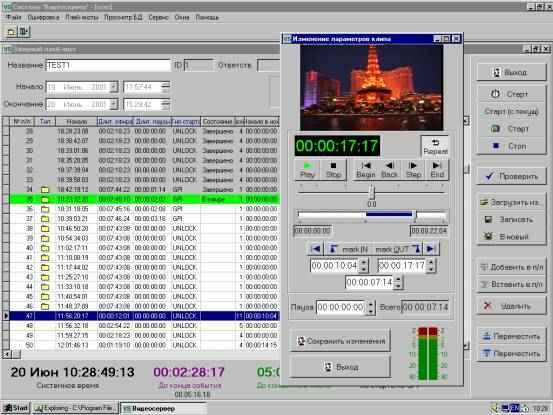Jump to clip end with End button
The height and width of the screenshot is (415, 553).
(x=437, y=170)
